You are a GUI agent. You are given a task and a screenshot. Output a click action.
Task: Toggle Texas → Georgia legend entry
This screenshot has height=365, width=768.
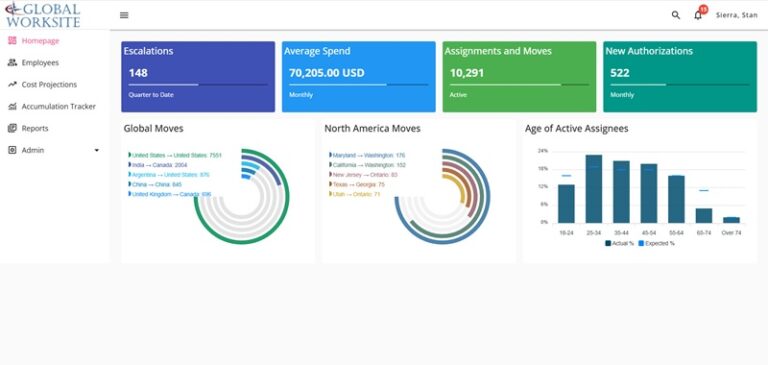(357, 185)
